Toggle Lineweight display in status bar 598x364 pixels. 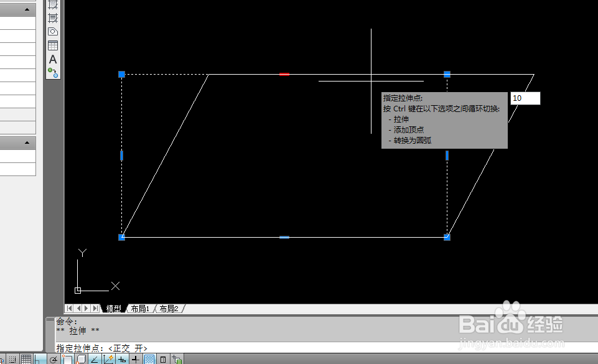point(136,359)
